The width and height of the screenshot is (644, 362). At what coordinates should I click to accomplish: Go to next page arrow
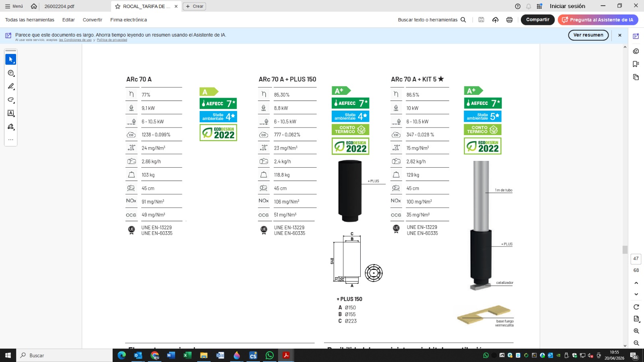point(636,294)
